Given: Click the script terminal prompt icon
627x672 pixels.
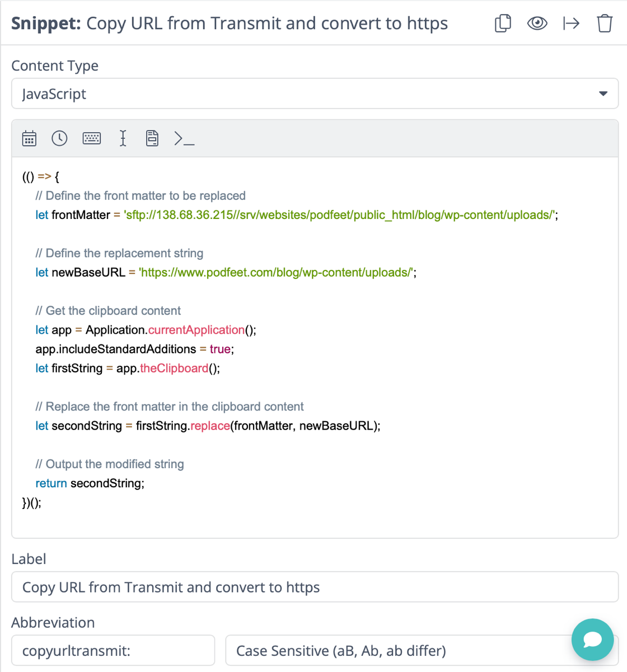Looking at the screenshot, I should pos(184,138).
